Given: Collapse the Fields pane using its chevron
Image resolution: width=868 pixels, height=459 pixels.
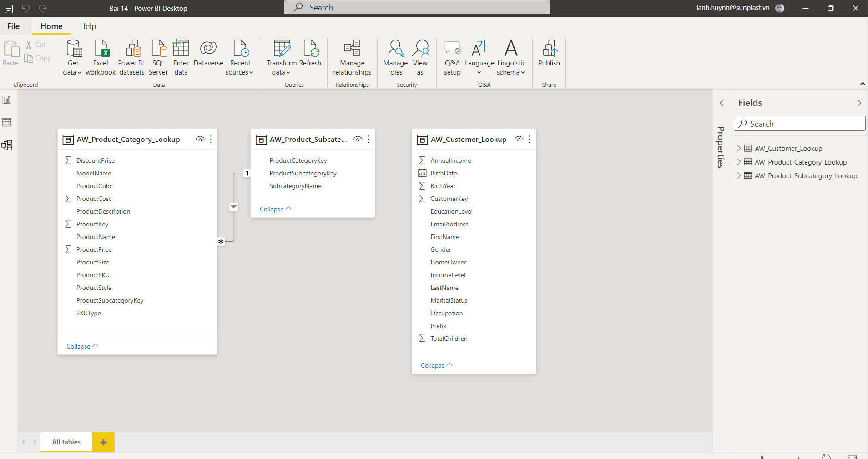Looking at the screenshot, I should (x=859, y=103).
